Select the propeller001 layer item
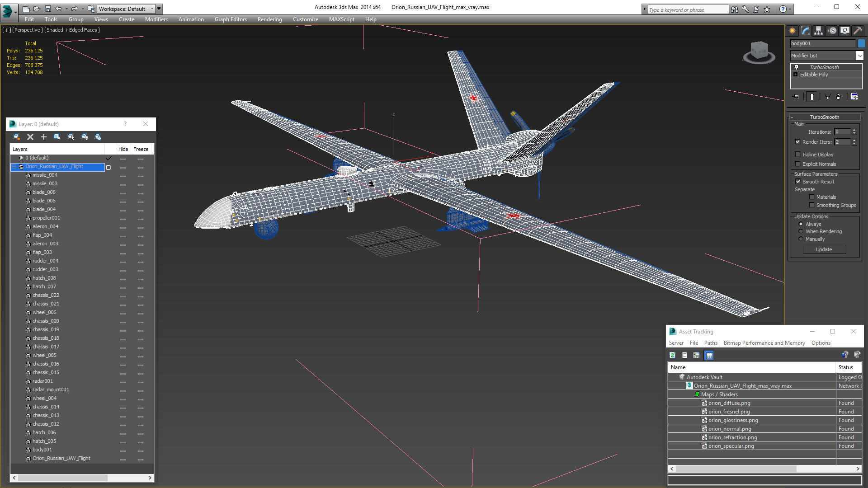 [46, 218]
